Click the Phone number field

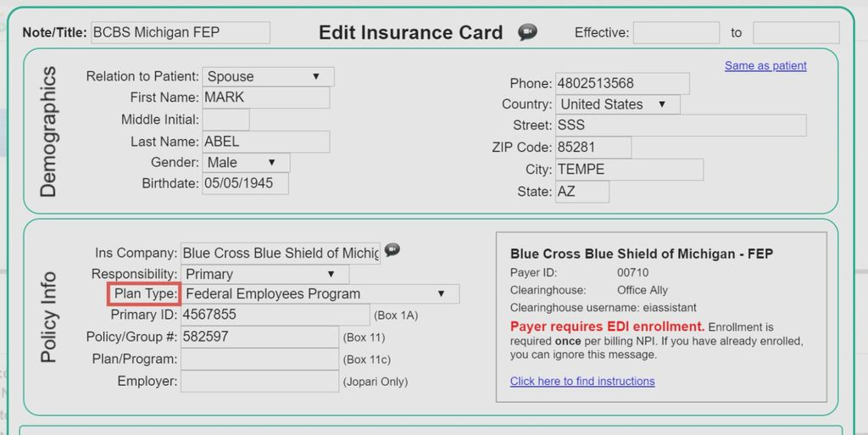pos(623,84)
